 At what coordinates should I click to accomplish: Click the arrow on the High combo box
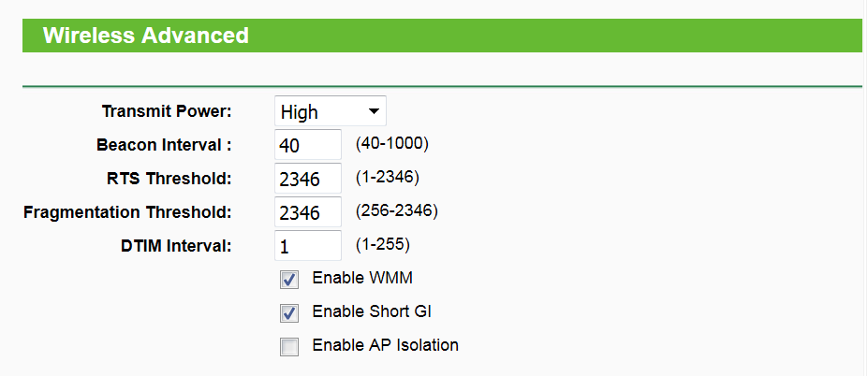coord(375,111)
